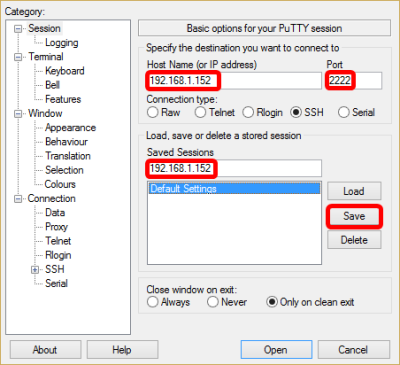Collapse the Terminal tree node
The width and height of the screenshot is (400, 365).
[18, 57]
